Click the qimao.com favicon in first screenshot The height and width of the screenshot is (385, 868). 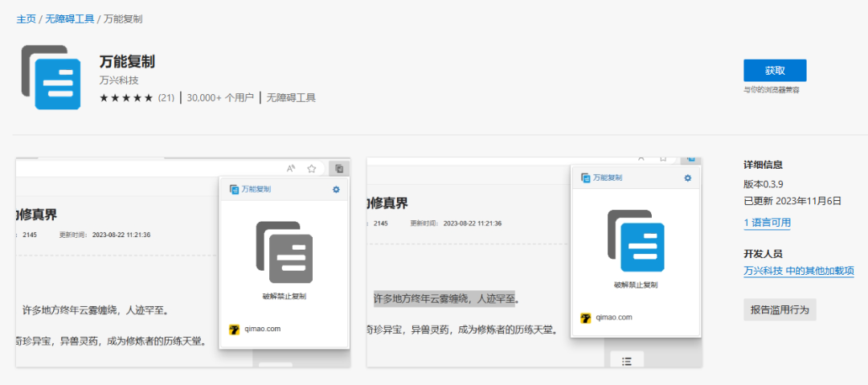pyautogui.click(x=234, y=329)
